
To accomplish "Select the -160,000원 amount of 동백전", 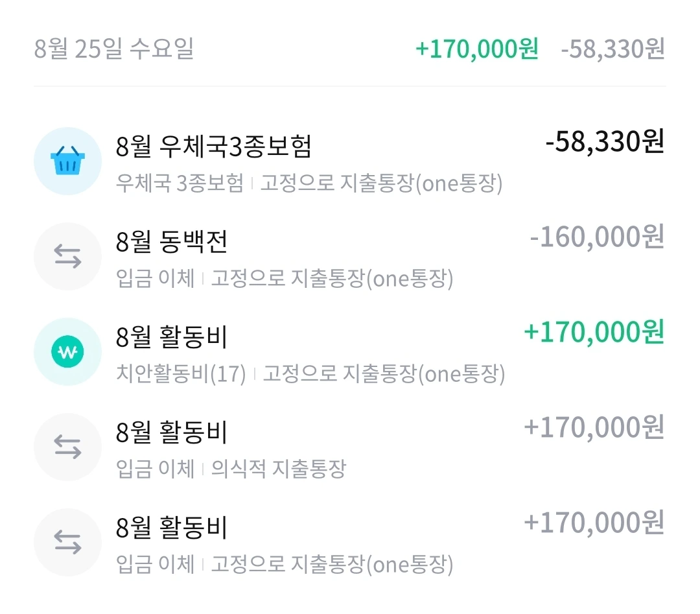I will pos(597,238).
